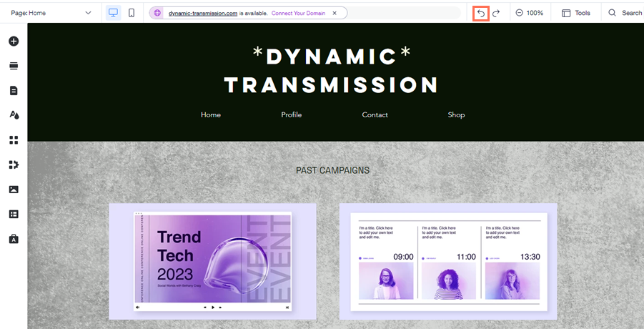Expand the Page: Home dropdown
644x329 pixels.
coord(51,13)
